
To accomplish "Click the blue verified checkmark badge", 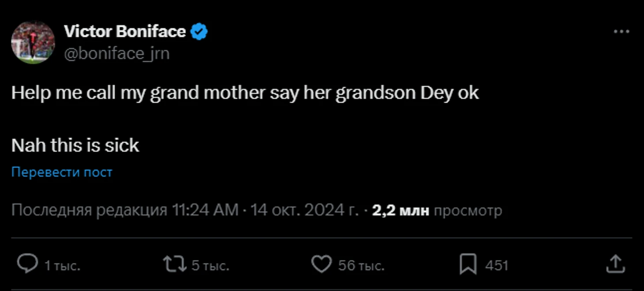I will coord(199,32).
